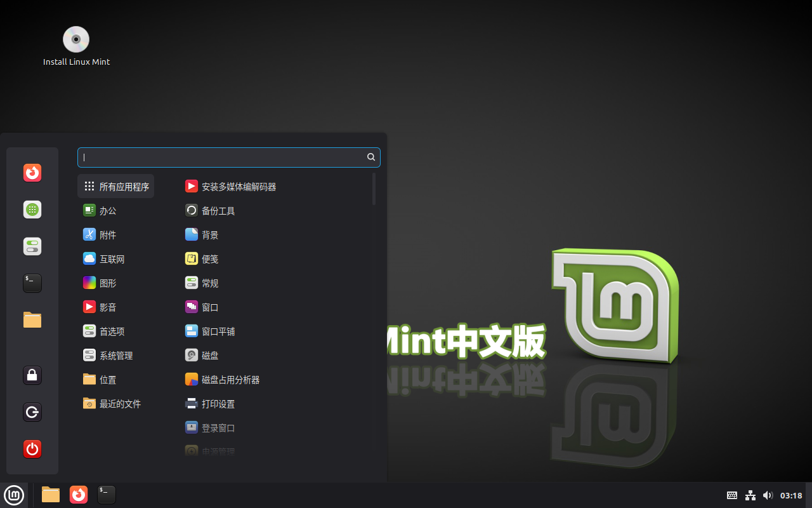Viewport: 812px width, 508px height.
Task: Open the 位置 places category
Action: (116, 380)
